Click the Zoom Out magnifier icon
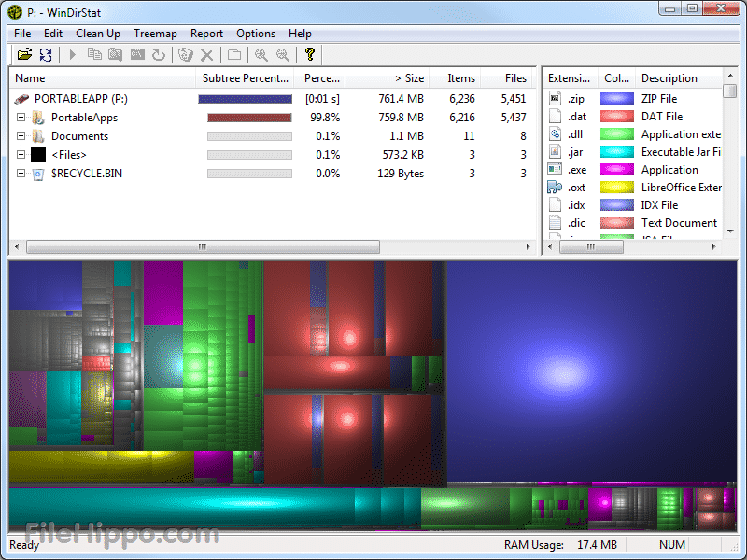747x560 pixels. [282, 55]
